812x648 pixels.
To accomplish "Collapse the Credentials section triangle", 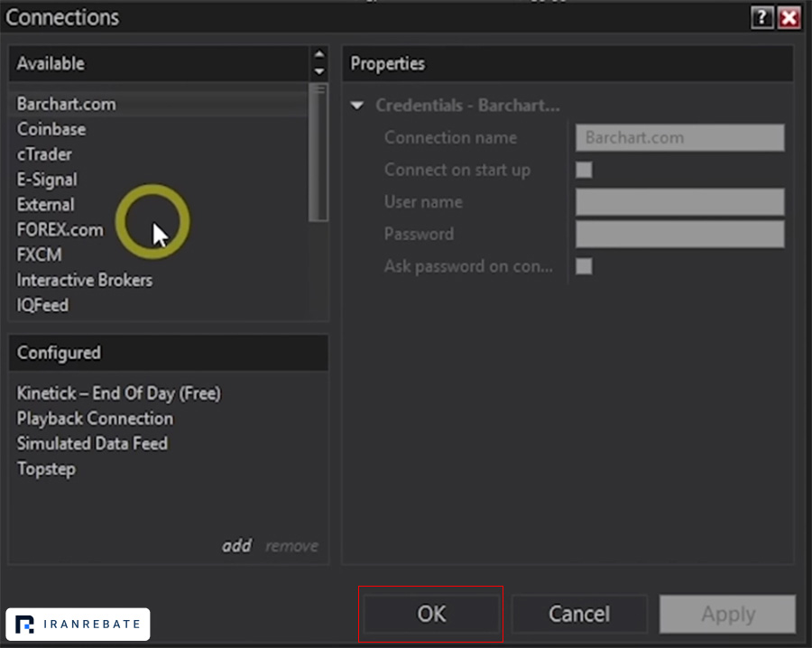I will click(x=356, y=106).
